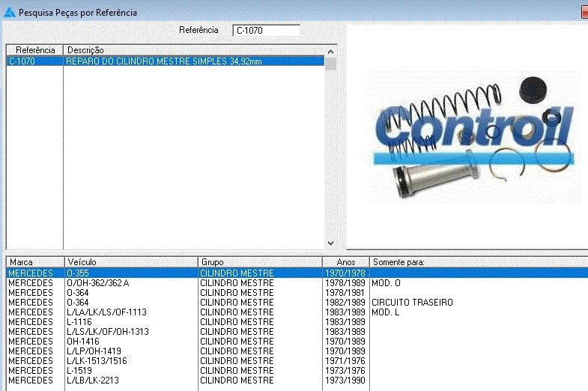Click the down arrow of upper list scrollbar

pos(331,243)
